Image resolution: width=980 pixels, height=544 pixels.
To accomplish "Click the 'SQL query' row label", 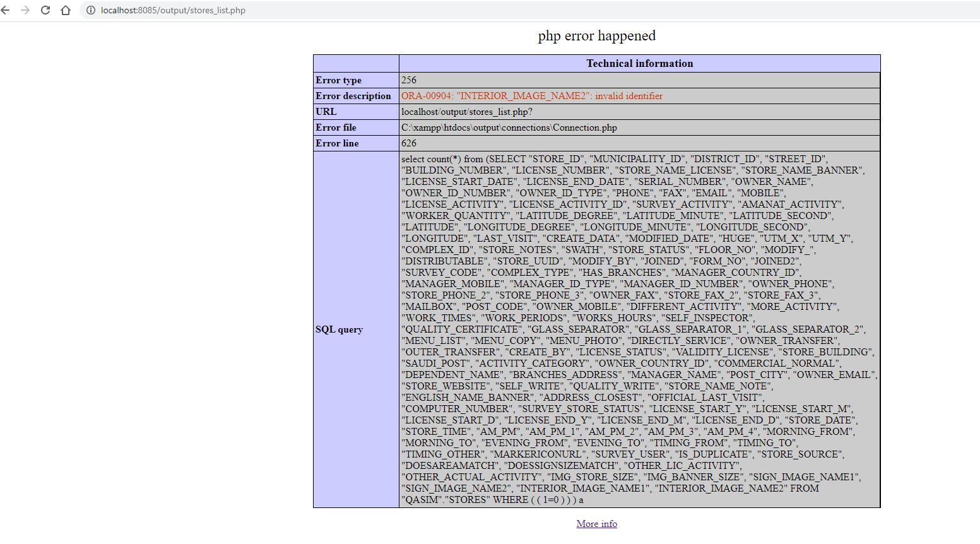I will 339,329.
